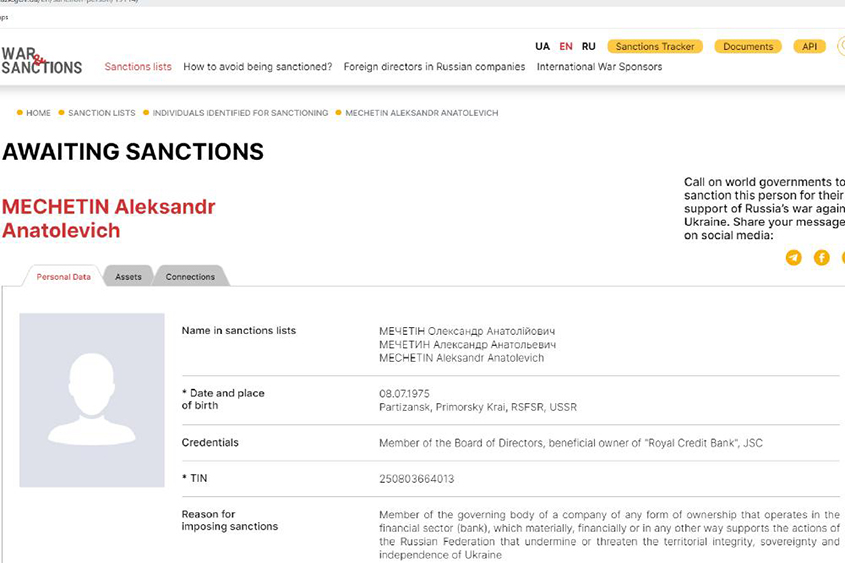This screenshot has height=563, width=845.
Task: Switch language to EN
Action: [566, 46]
